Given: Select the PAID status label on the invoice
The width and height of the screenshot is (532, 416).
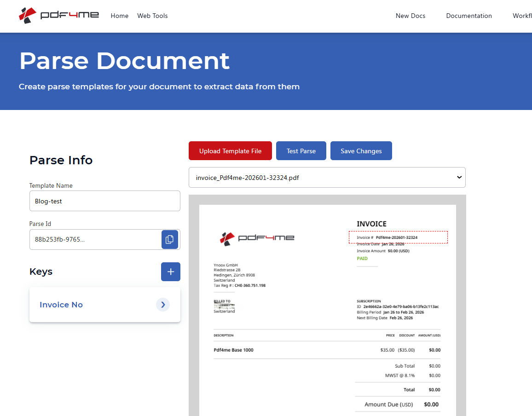Looking at the screenshot, I should tap(362, 258).
